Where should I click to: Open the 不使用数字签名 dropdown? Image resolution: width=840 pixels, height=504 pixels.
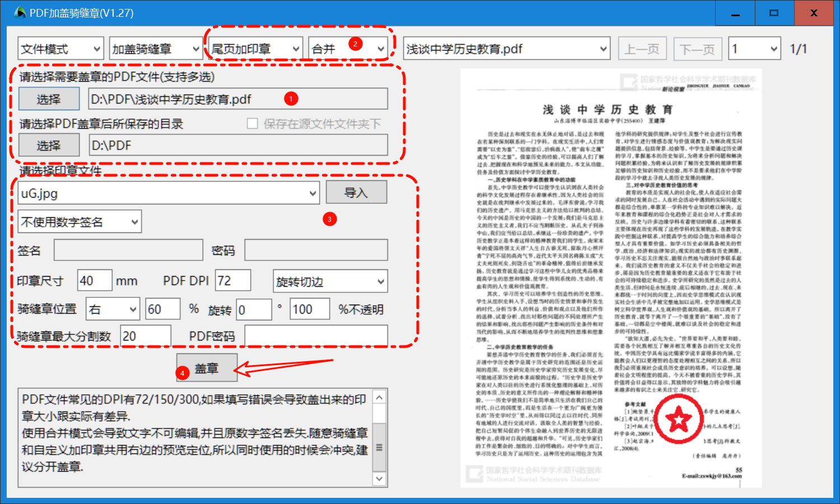[80, 222]
